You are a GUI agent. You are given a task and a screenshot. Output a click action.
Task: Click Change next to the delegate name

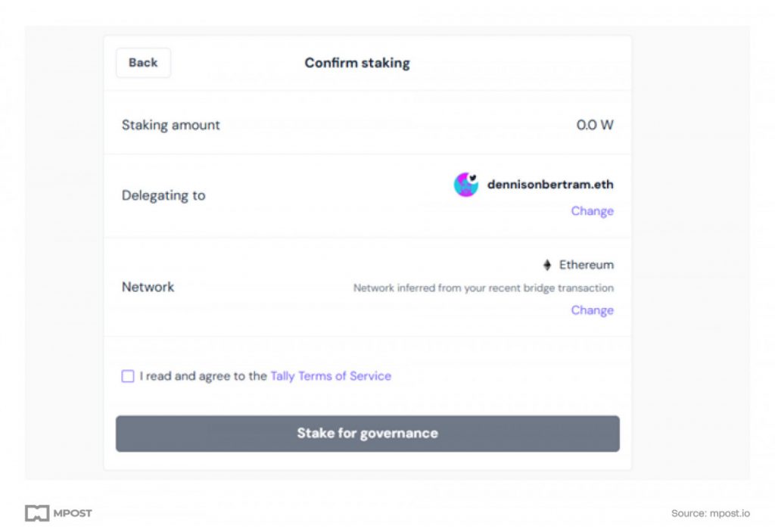[592, 210]
